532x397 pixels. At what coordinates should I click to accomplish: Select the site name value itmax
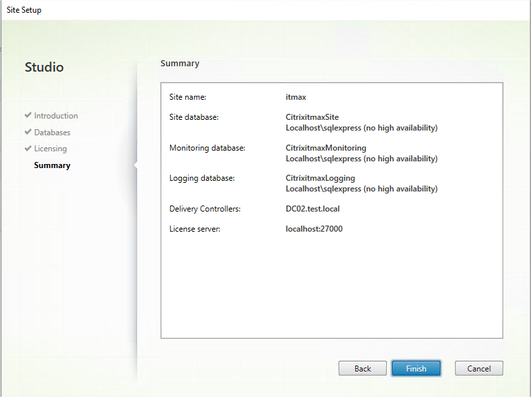tap(296, 97)
